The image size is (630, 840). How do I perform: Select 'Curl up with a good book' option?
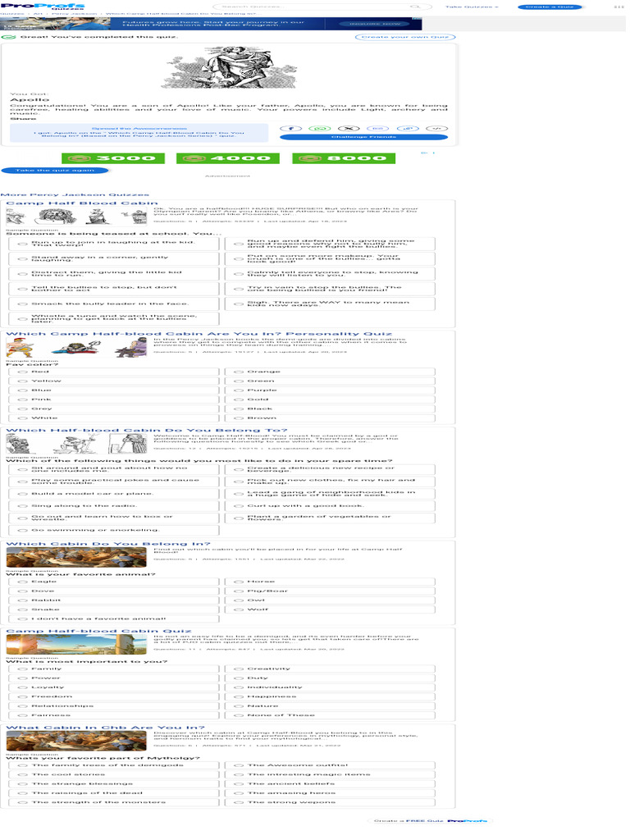coord(330,505)
